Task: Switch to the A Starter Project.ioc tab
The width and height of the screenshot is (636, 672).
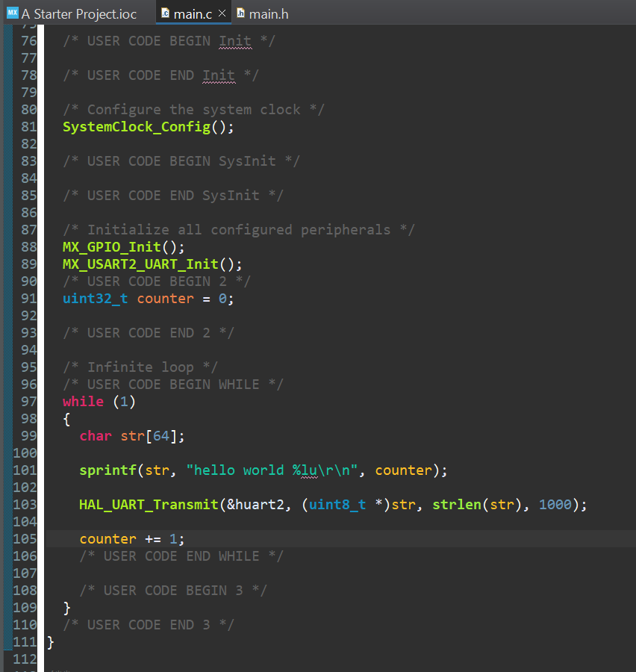Action: [79, 14]
